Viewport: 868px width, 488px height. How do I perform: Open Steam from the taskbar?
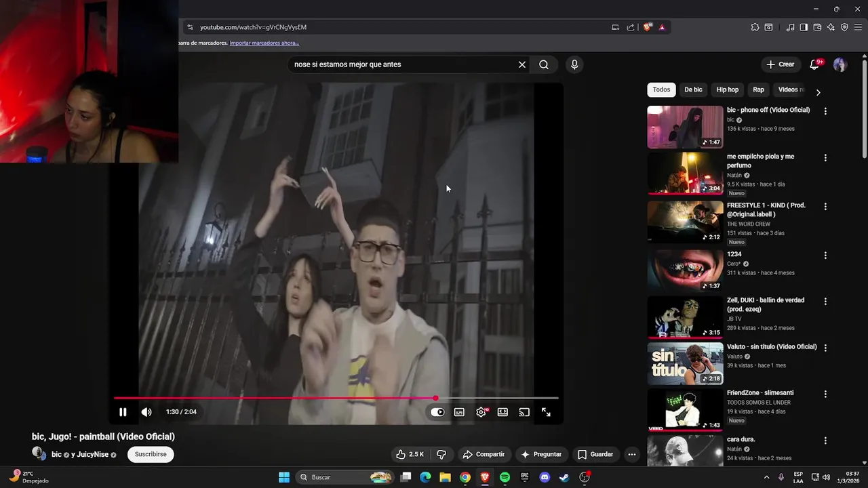click(x=564, y=477)
